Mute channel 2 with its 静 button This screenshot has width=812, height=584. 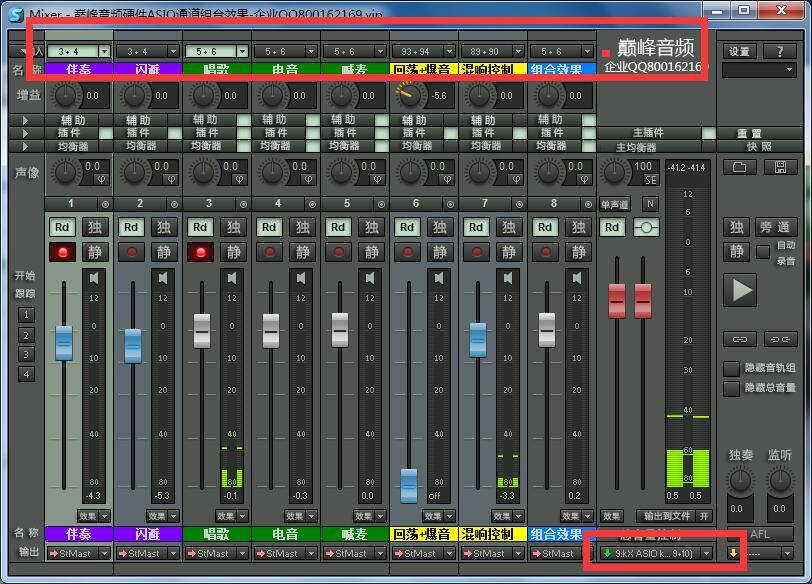[x=164, y=252]
